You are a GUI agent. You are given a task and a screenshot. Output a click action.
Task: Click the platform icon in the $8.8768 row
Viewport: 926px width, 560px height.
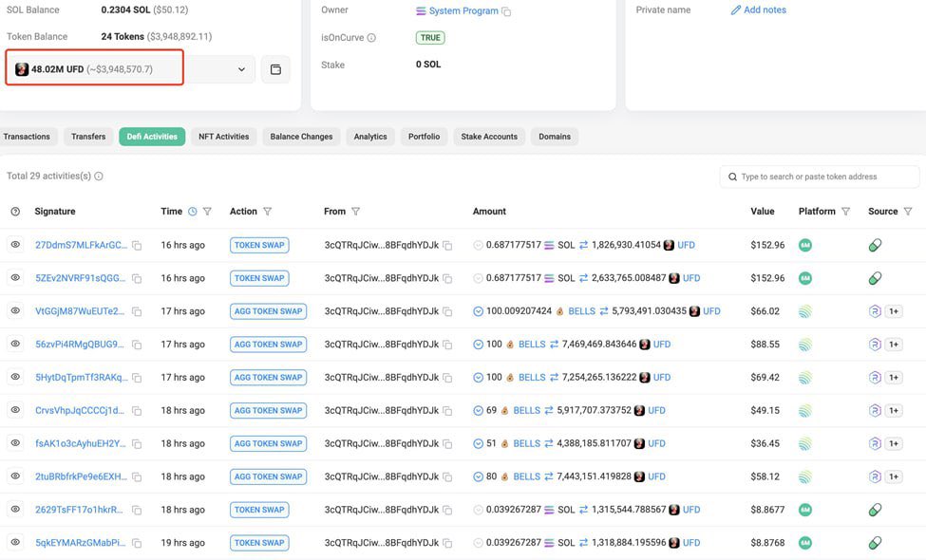pyautogui.click(x=805, y=542)
